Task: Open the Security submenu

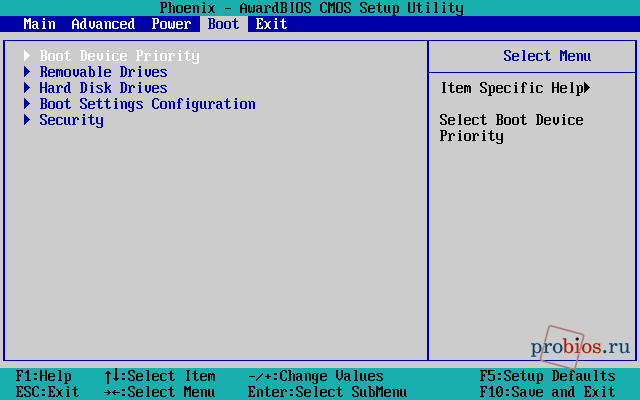Action: (71, 120)
